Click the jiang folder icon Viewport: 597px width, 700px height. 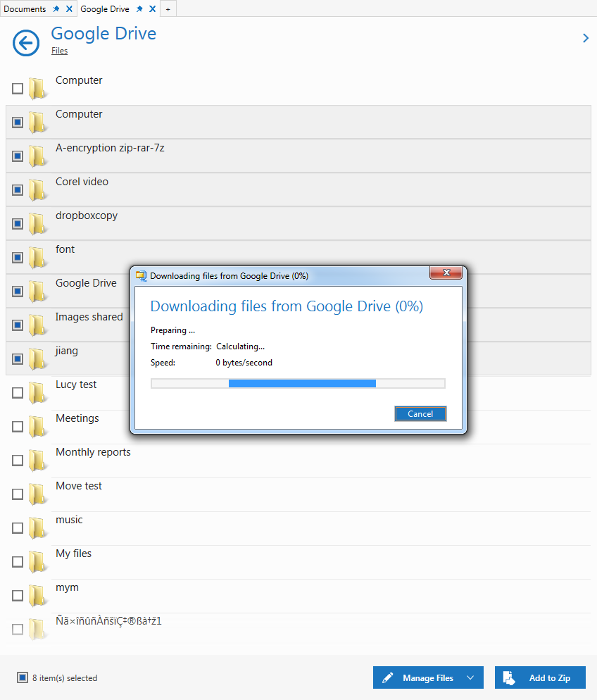[38, 359]
